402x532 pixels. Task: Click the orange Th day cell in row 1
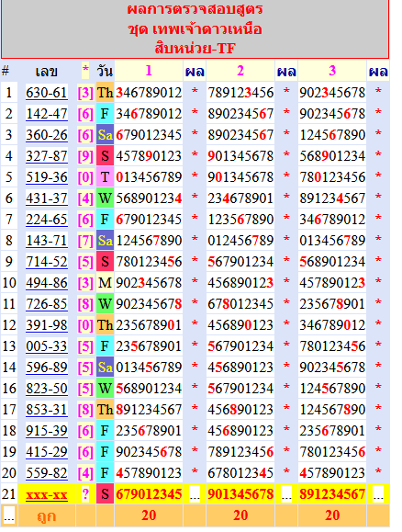coord(105,93)
